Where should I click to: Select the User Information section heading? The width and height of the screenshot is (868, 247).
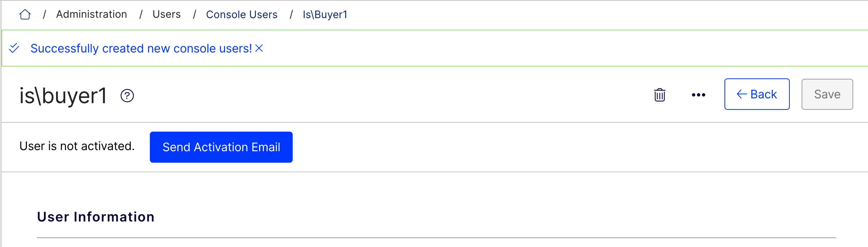(x=96, y=217)
